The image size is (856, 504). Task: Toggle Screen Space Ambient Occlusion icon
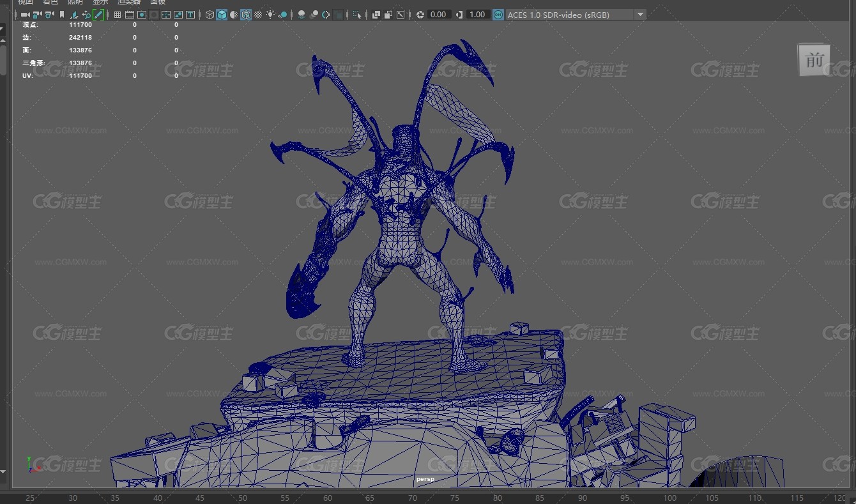click(302, 15)
